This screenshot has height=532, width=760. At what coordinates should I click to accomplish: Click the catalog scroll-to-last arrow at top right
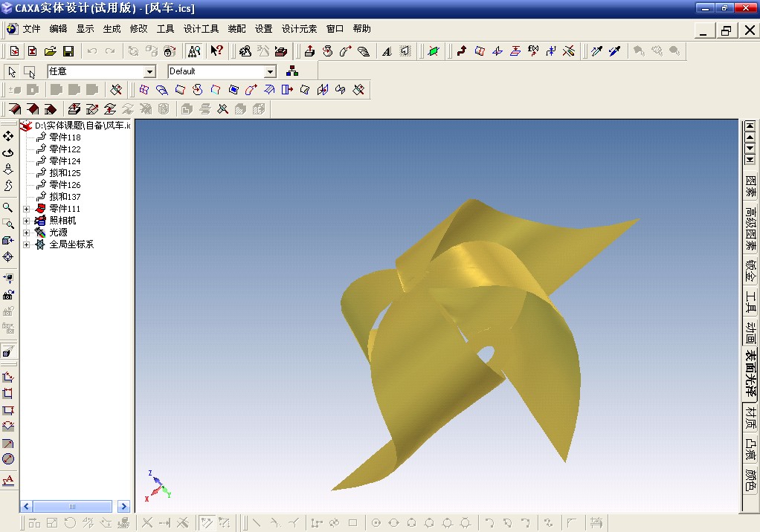750,160
